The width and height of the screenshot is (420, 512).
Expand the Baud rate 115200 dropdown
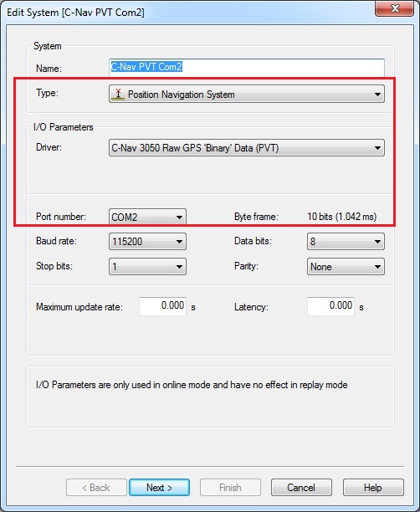(147, 242)
